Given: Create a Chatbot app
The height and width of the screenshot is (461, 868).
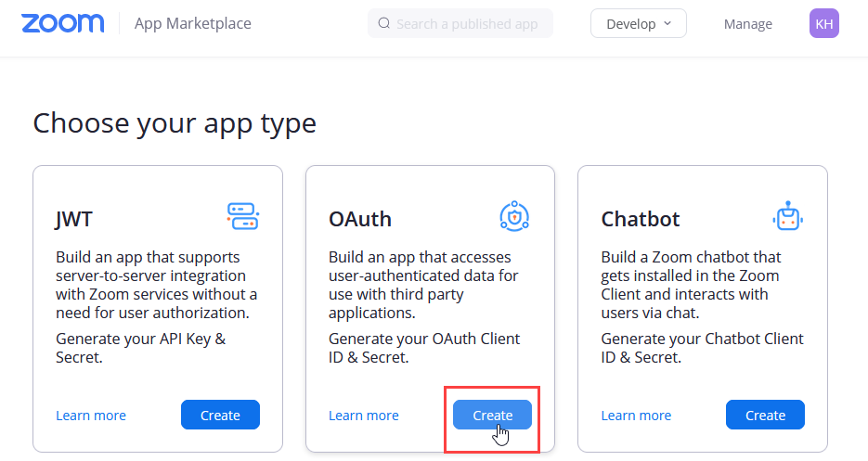Looking at the screenshot, I should coord(765,416).
